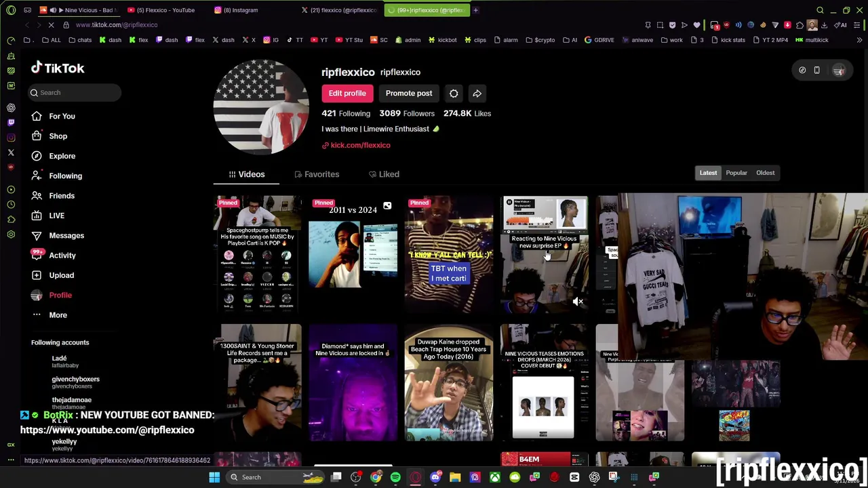Click the TikTok logo

pos(58,68)
